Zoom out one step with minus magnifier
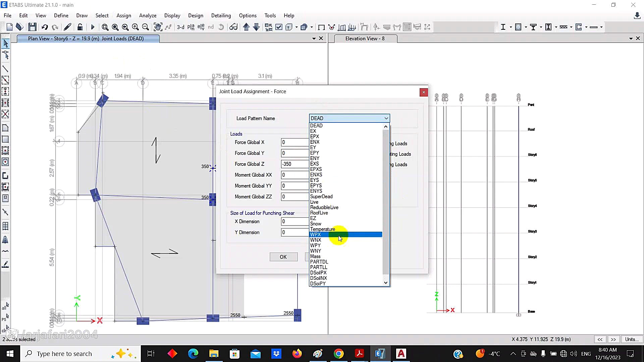Image resolution: width=644 pixels, height=362 pixels. pyautogui.click(x=145, y=27)
